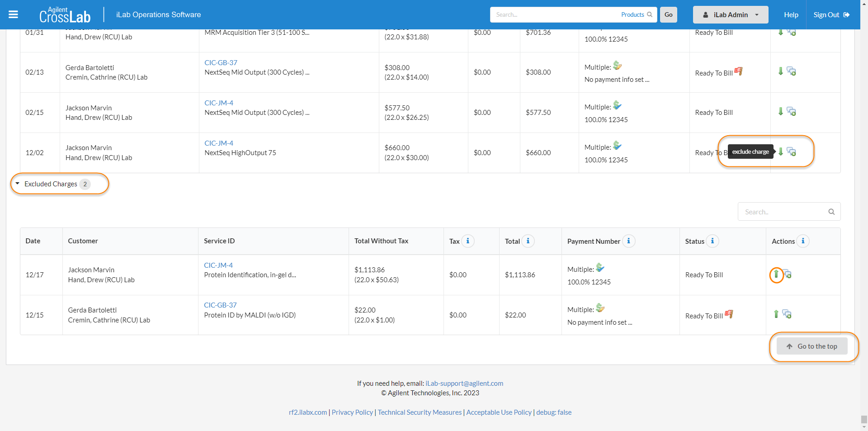The image size is (868, 431).
Task: Open the hamburger menu in the header
Action: pyautogui.click(x=13, y=14)
